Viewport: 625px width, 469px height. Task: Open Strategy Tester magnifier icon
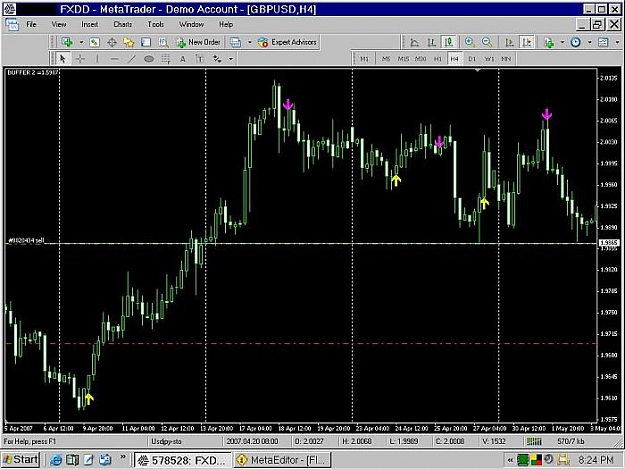[x=163, y=42]
